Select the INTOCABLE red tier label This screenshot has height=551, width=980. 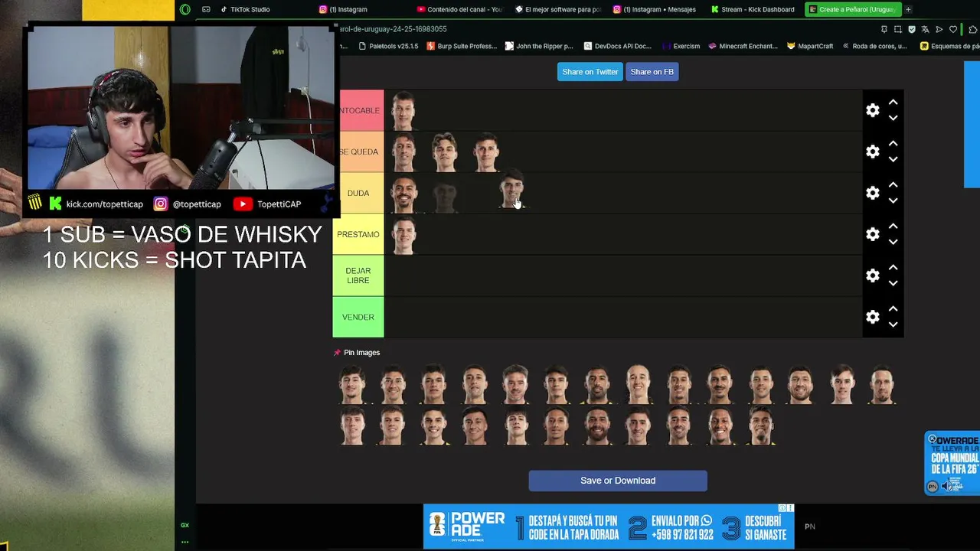pos(358,110)
